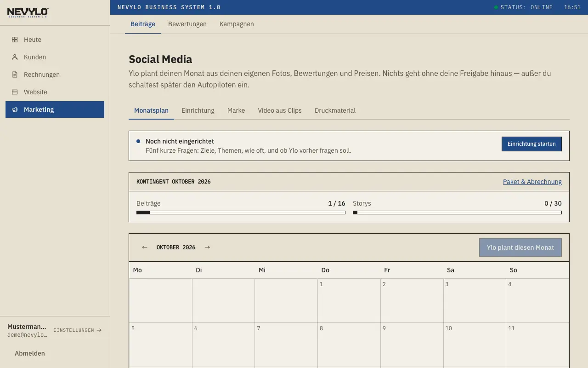Click the green online status dot
The width and height of the screenshot is (588, 368).
[496, 7]
